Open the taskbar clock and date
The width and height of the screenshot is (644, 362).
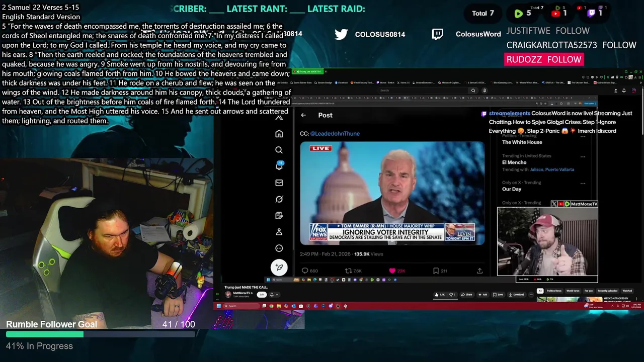coord(636,306)
